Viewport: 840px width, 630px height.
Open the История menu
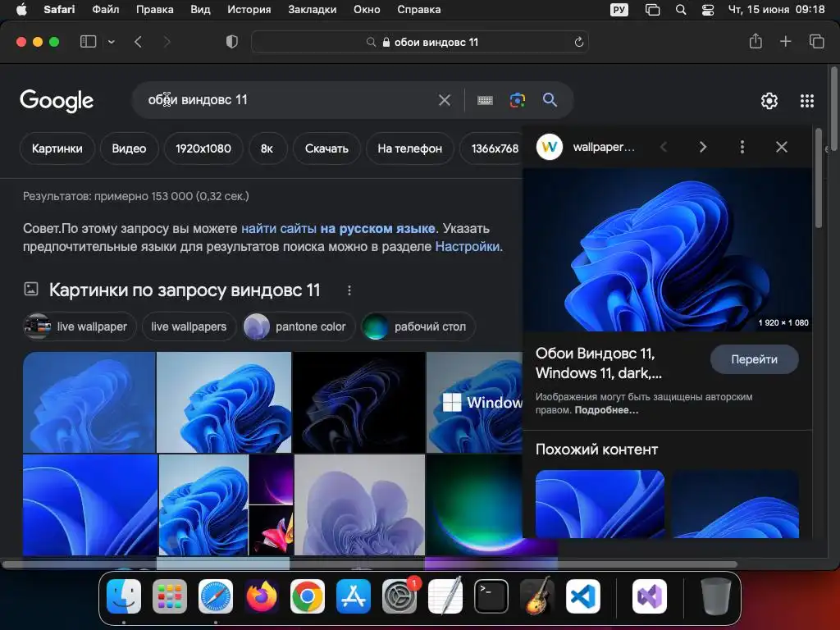[x=249, y=9]
